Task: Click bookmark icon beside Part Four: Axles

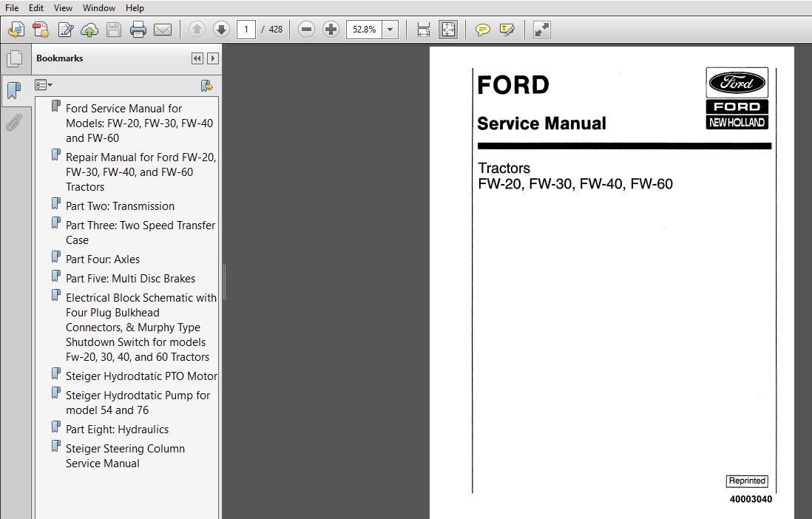Action: (56, 257)
